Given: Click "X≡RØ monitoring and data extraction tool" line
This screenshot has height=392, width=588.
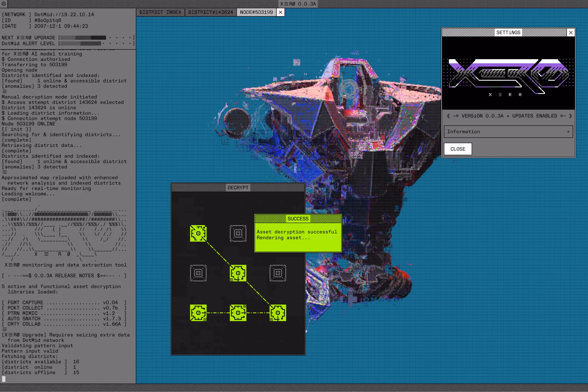Looking at the screenshot, I should tap(66, 265).
